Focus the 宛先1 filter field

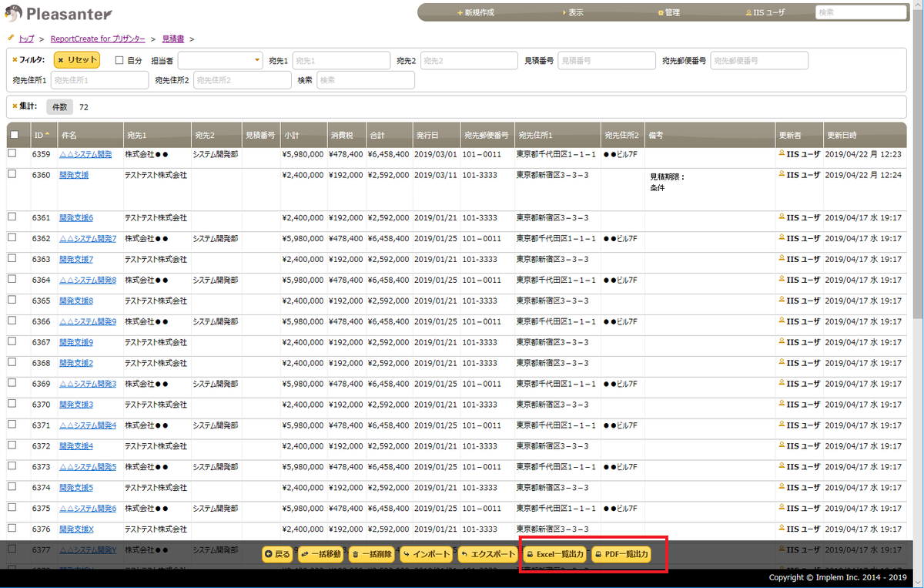click(x=340, y=60)
